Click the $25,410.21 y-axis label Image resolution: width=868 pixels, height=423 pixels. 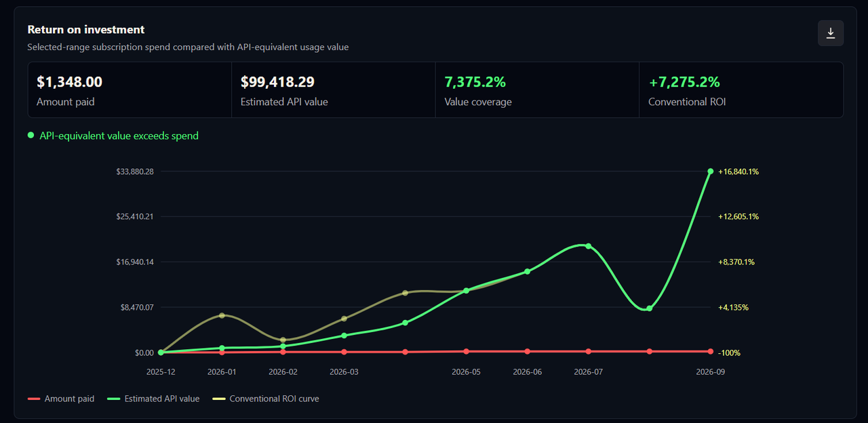pyautogui.click(x=136, y=217)
